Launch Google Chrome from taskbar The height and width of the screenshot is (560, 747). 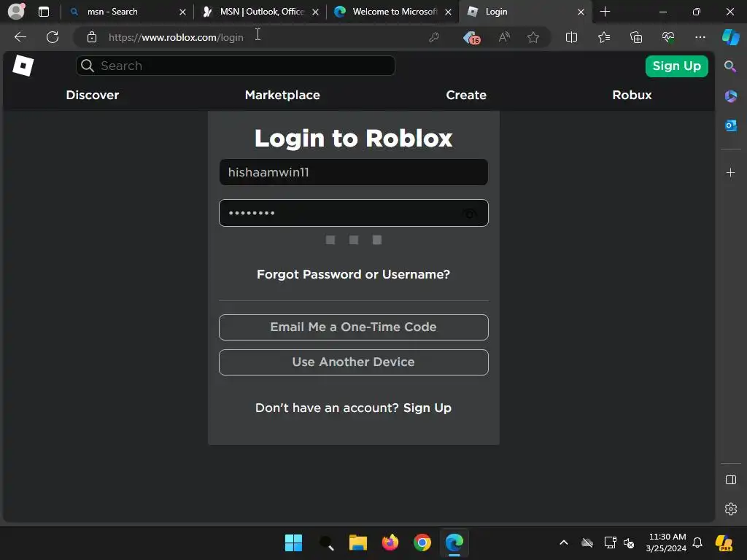[422, 542]
